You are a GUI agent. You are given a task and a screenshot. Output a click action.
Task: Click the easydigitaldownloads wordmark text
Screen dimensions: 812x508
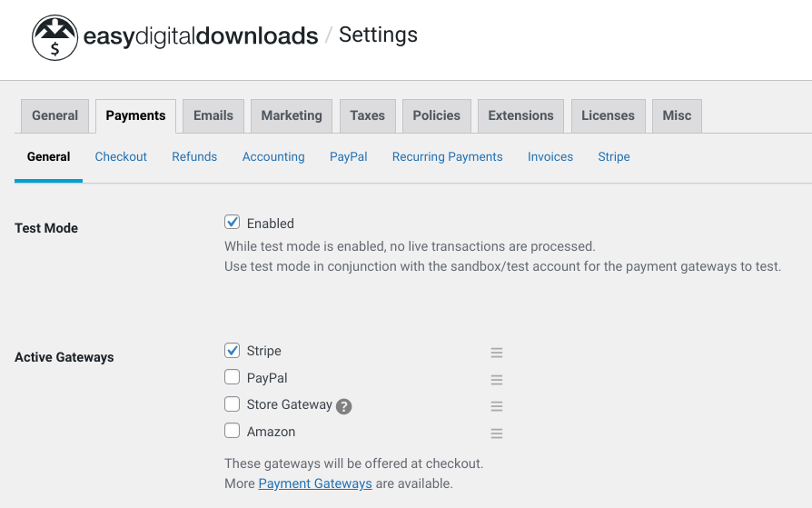point(201,36)
